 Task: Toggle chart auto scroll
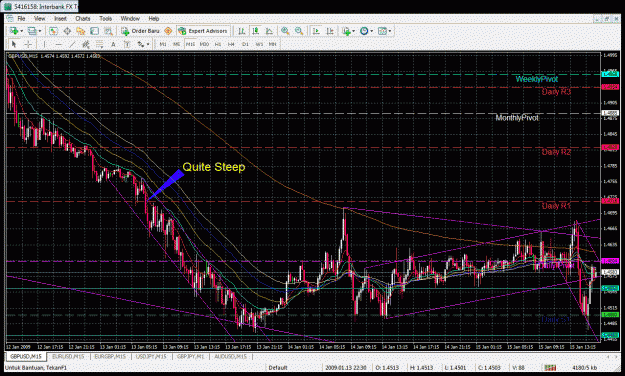tap(316, 31)
